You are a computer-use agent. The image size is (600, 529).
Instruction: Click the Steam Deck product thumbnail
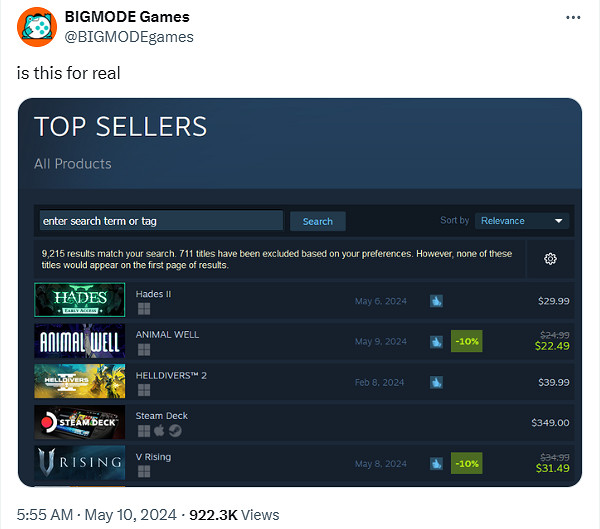79,423
